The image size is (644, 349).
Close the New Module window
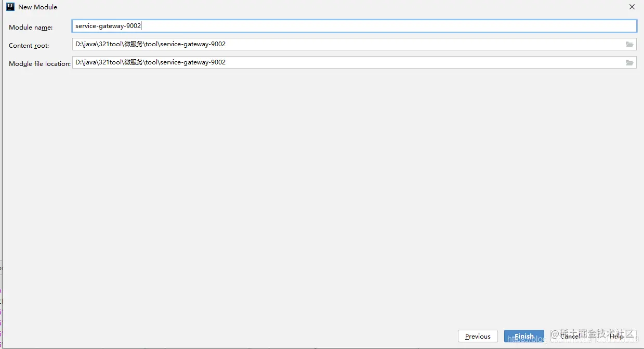point(632,7)
